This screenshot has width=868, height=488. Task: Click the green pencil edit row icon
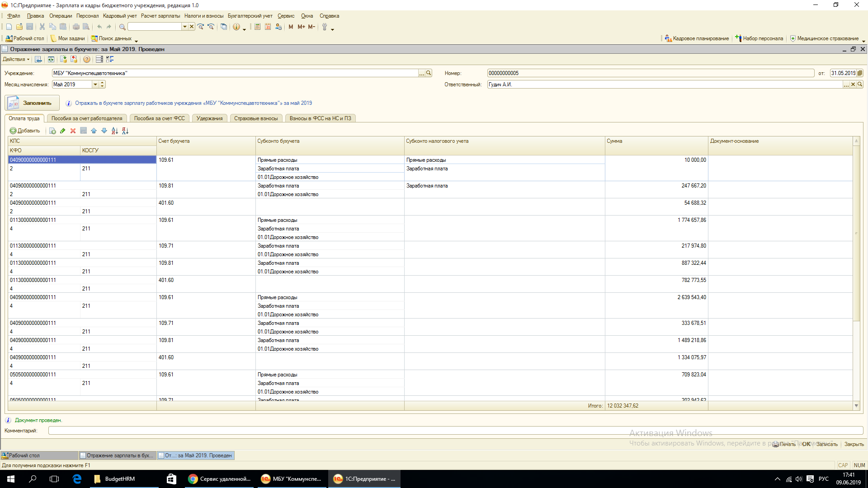(62, 131)
